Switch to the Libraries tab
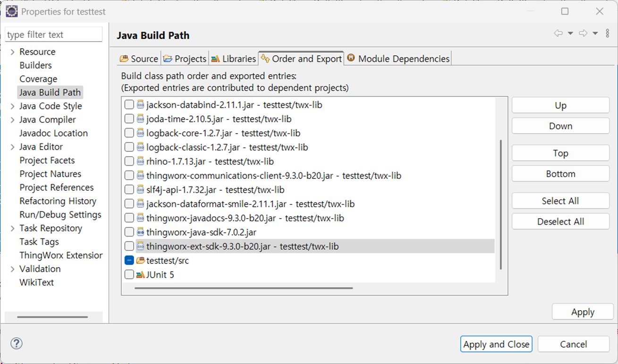The height and width of the screenshot is (364, 618). tap(234, 59)
